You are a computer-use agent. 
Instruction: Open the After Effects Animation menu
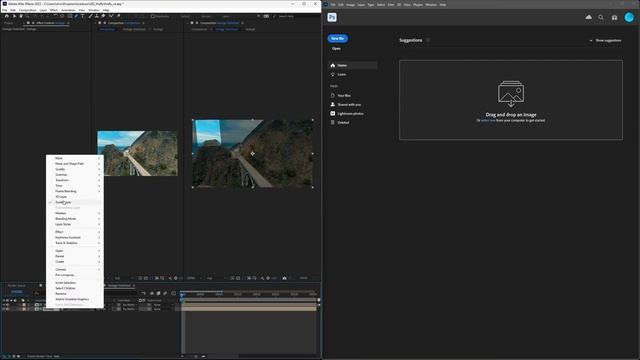[x=68, y=10]
